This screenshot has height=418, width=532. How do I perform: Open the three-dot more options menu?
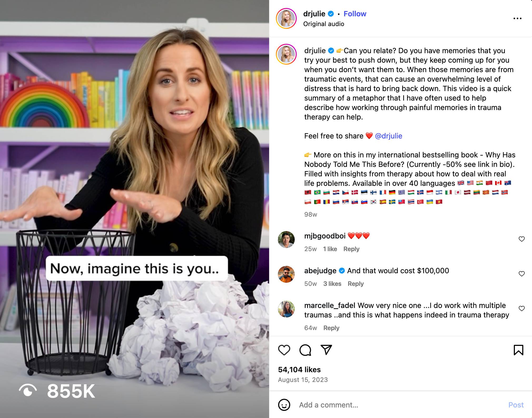[x=517, y=18]
